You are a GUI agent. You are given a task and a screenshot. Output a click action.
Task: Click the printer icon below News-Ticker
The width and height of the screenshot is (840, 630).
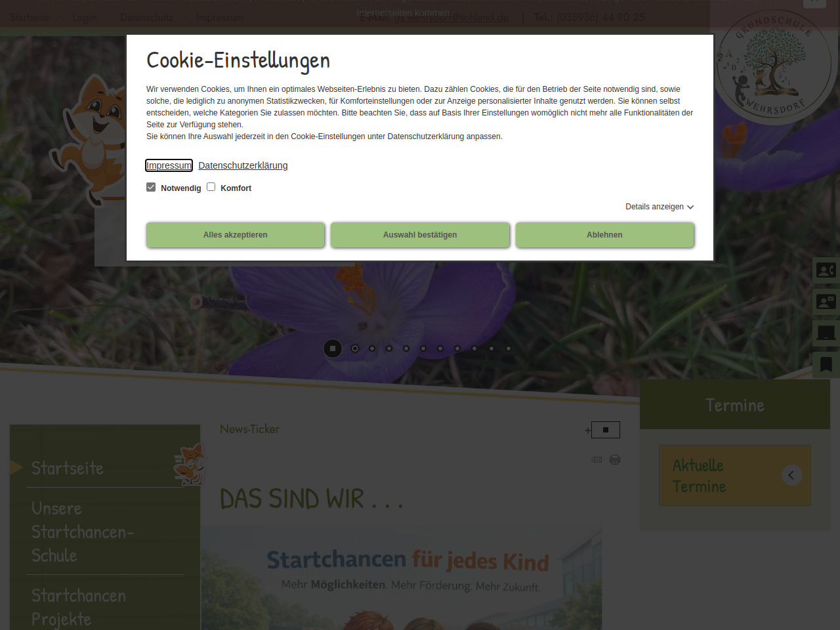pos(615,459)
